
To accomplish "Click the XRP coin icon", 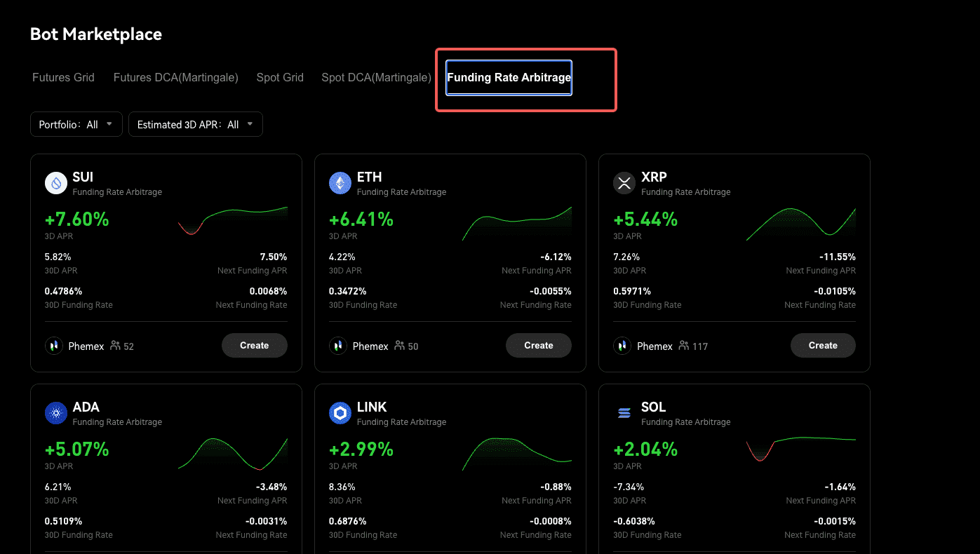I will (x=624, y=184).
